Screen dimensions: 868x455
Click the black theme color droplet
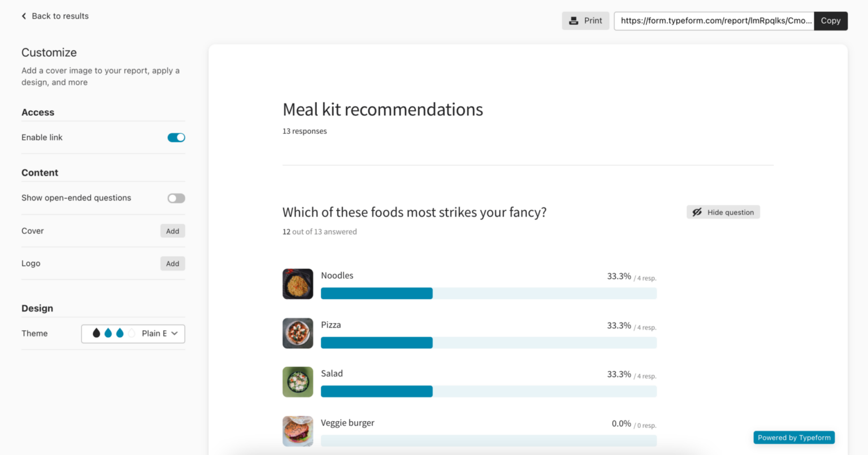click(97, 334)
